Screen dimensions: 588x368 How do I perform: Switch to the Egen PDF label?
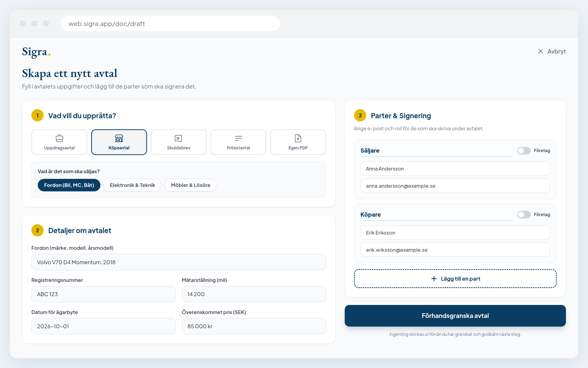pos(298,148)
